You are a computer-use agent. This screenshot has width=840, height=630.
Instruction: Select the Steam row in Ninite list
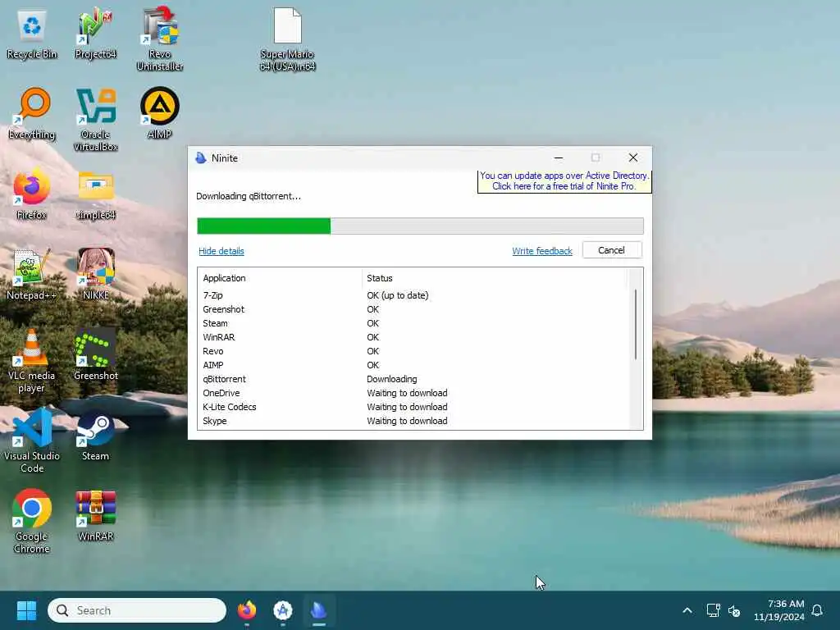point(412,323)
